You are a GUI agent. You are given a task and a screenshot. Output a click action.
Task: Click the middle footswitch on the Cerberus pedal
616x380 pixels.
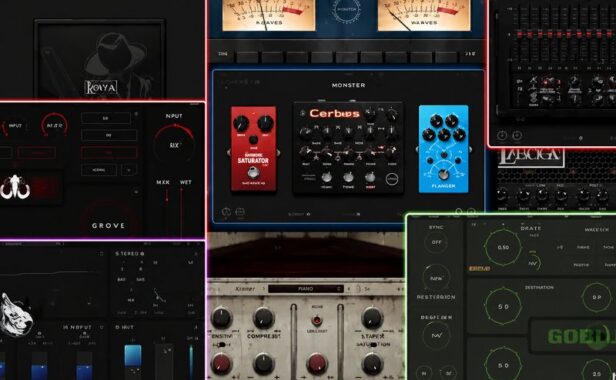[348, 177]
